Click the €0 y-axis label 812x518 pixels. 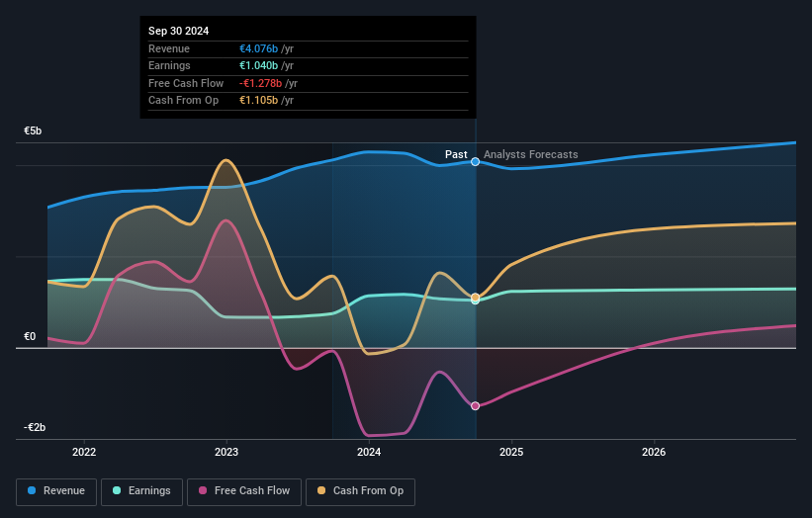[30, 336]
